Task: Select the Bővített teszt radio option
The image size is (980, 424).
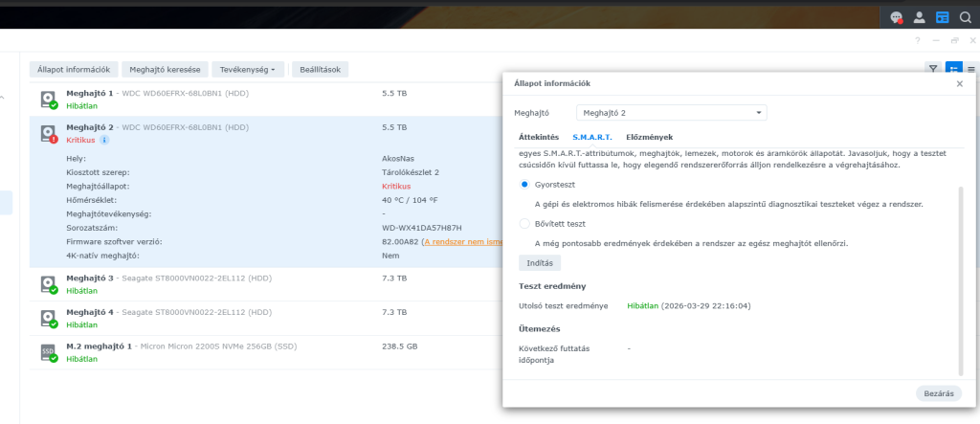Action: 523,223
